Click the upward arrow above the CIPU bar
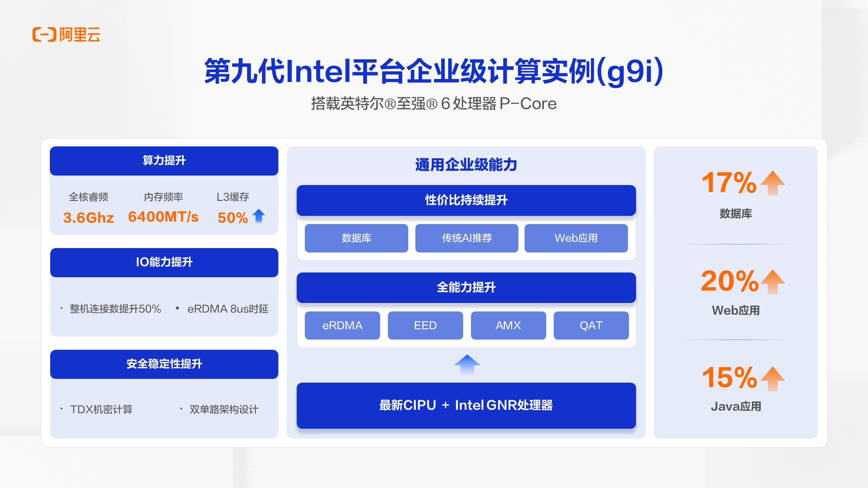 point(466,368)
